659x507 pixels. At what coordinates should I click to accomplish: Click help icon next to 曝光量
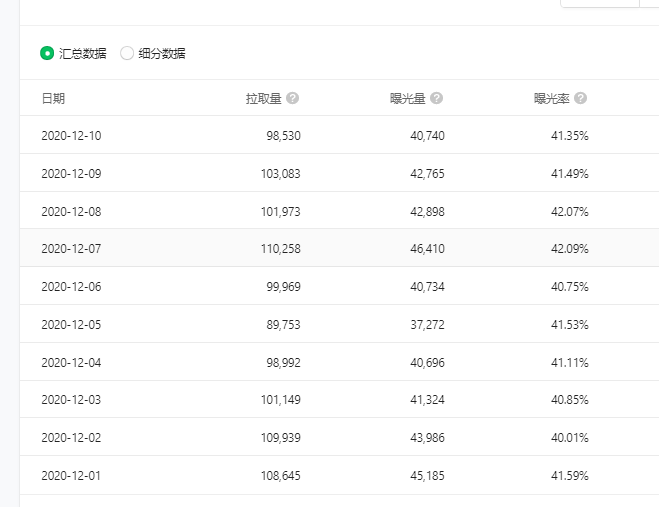point(437,98)
